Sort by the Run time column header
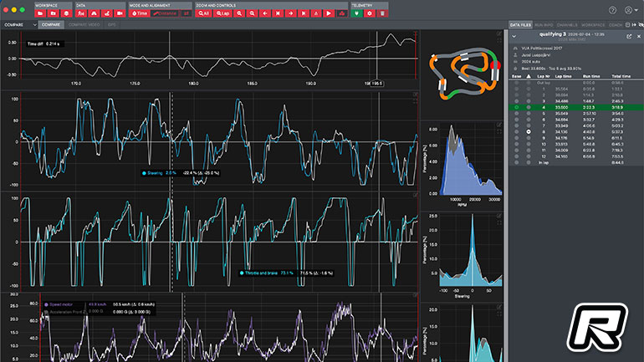644x362 pixels. pos(591,76)
